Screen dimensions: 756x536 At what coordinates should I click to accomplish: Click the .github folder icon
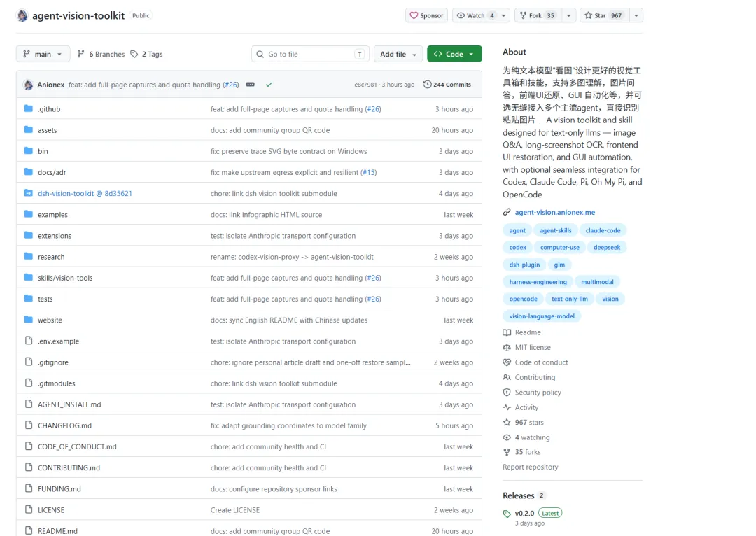(x=29, y=109)
